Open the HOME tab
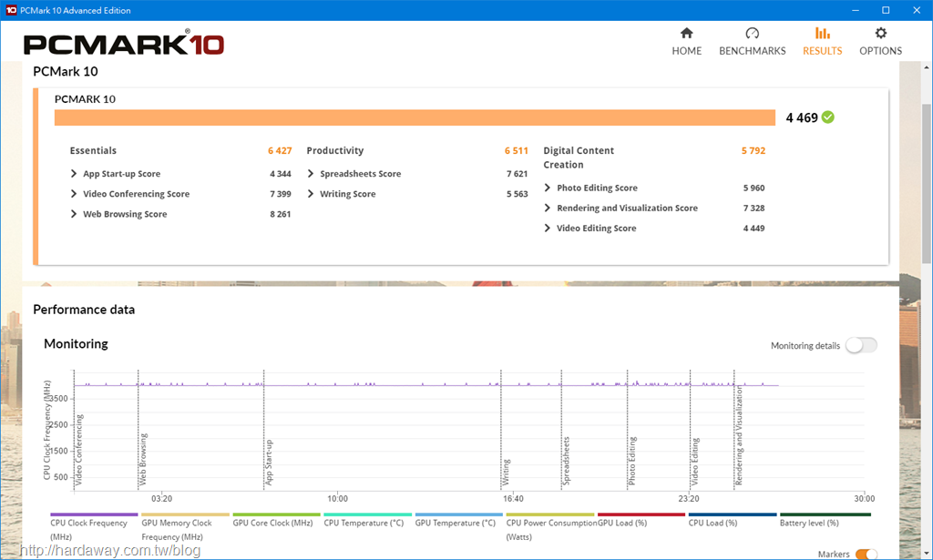 click(687, 42)
